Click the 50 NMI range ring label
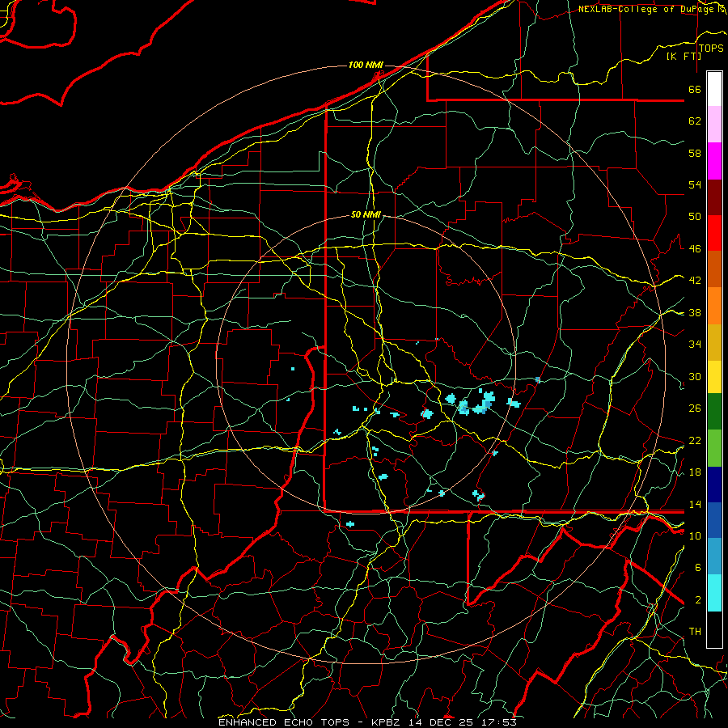The width and height of the screenshot is (728, 728). pos(366,214)
